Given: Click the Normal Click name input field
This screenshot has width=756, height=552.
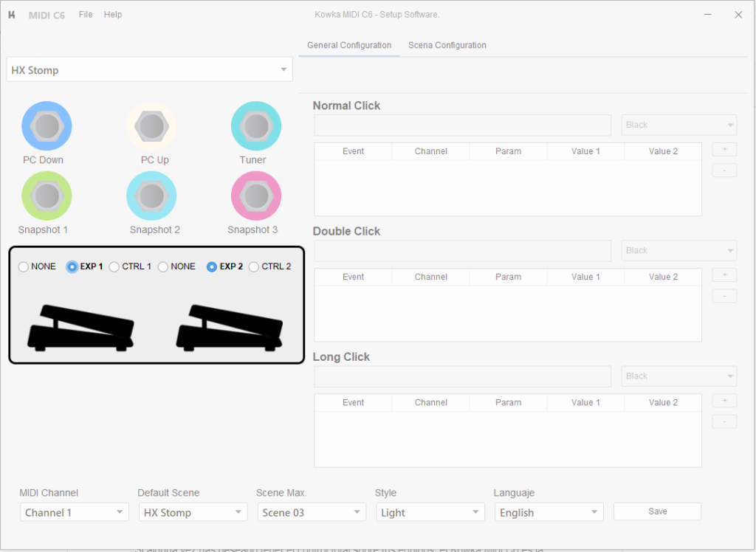Looking at the screenshot, I should pyautogui.click(x=462, y=125).
